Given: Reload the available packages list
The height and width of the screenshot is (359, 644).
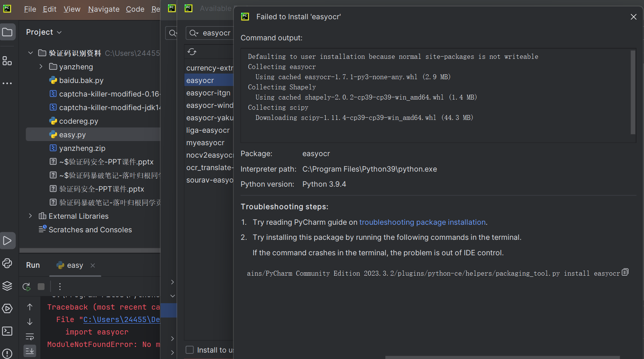Looking at the screenshot, I should [x=192, y=52].
